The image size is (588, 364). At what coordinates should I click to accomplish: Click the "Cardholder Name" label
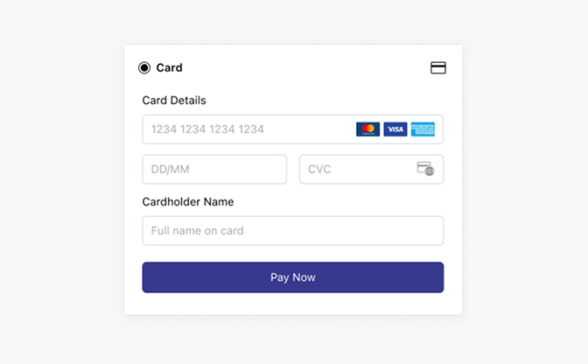point(188,202)
